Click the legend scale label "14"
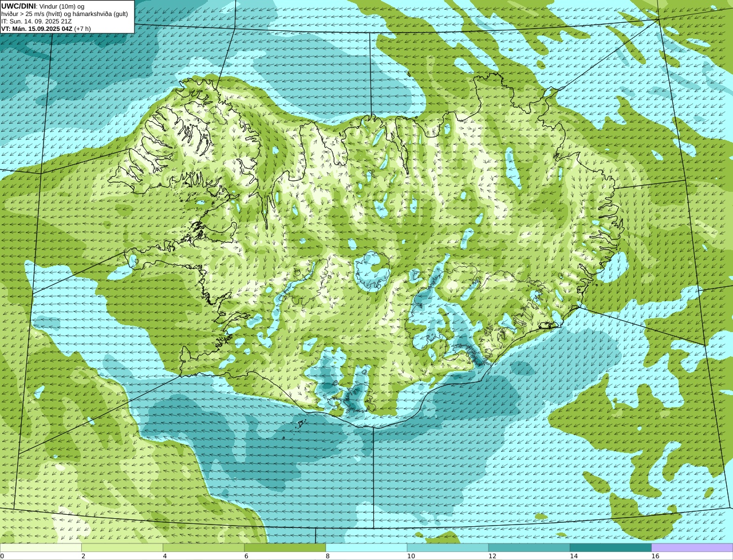Screen dimensions: 733x560 (573, 556)
